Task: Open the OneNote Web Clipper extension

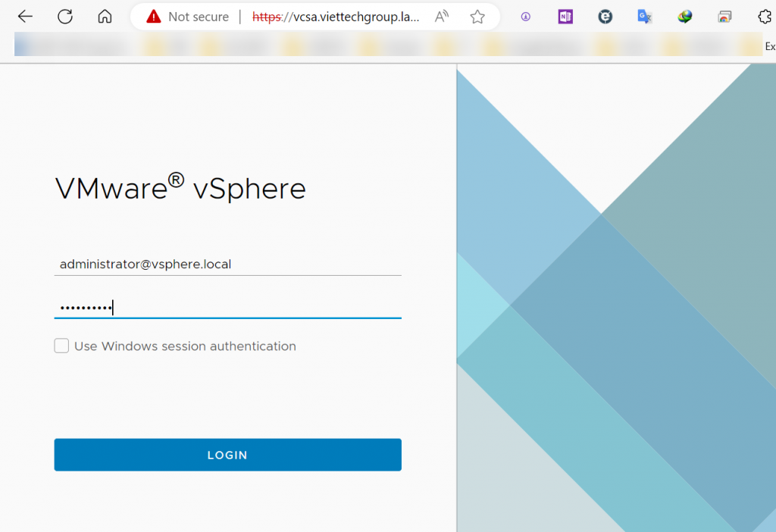Action: pos(565,17)
